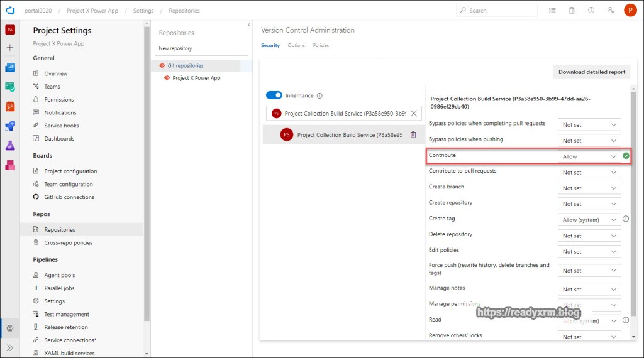644x358 pixels.
Task: Click Download detailed report button
Action: click(x=591, y=72)
